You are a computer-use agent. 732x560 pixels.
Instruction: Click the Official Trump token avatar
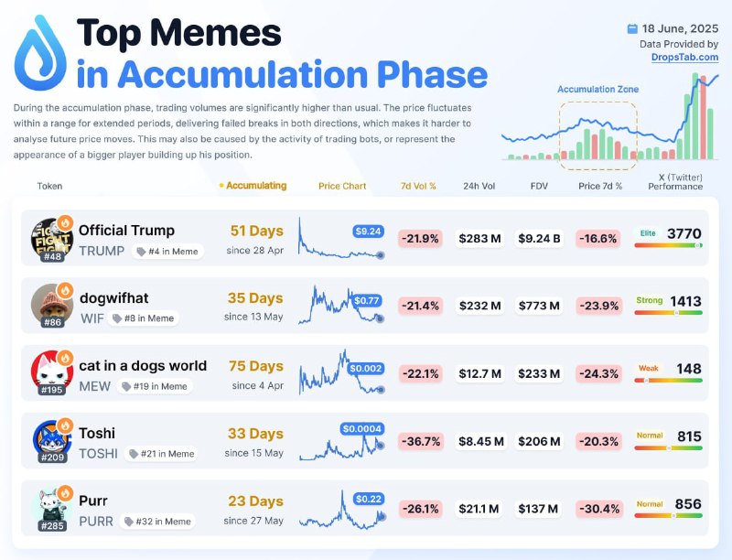point(52,238)
